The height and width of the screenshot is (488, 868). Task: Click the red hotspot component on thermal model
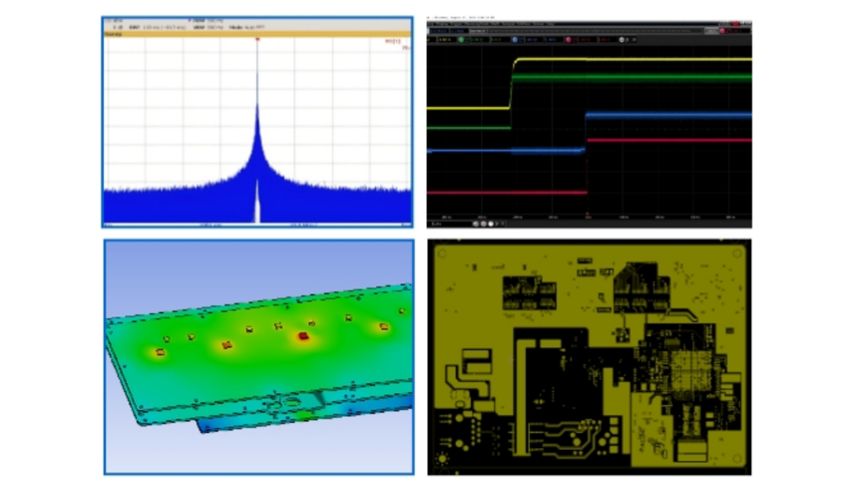301,336
